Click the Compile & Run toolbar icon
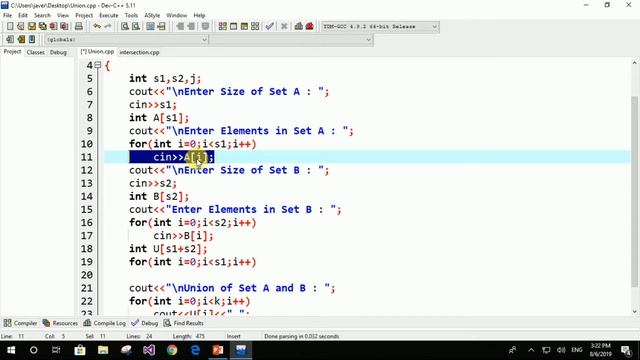 [x=244, y=27]
